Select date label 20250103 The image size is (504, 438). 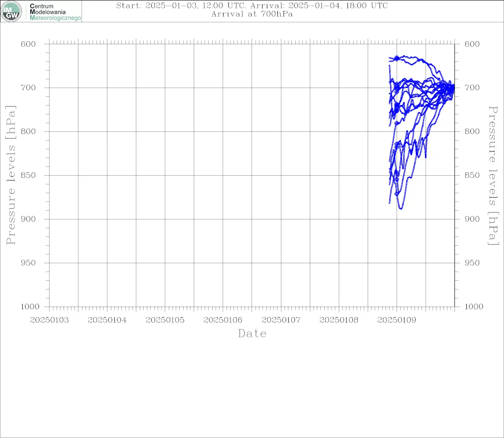point(49,320)
